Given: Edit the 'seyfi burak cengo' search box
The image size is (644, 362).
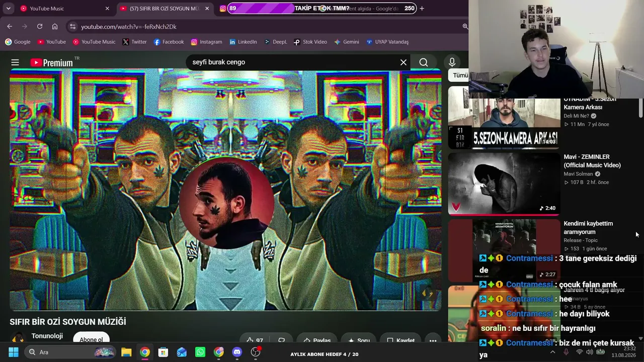Looking at the screenshot, I should pyautogui.click(x=292, y=62).
